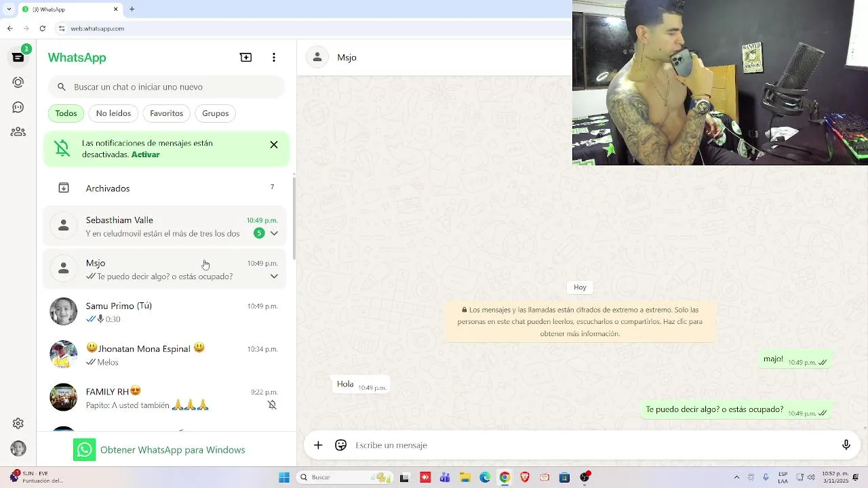868x488 pixels.
Task: Click muted icon on FAMILY RH chat
Action: (x=272, y=405)
